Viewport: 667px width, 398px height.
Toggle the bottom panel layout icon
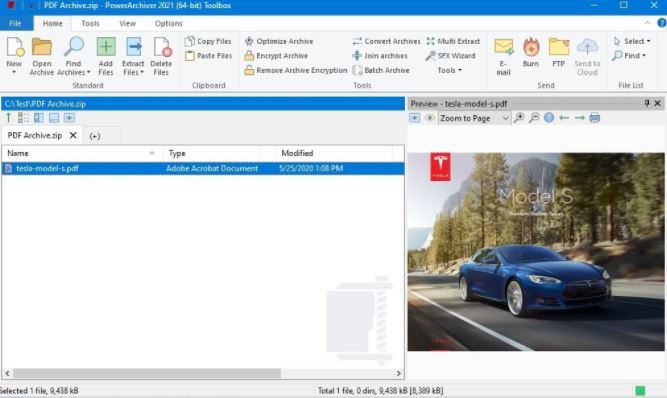[54, 118]
